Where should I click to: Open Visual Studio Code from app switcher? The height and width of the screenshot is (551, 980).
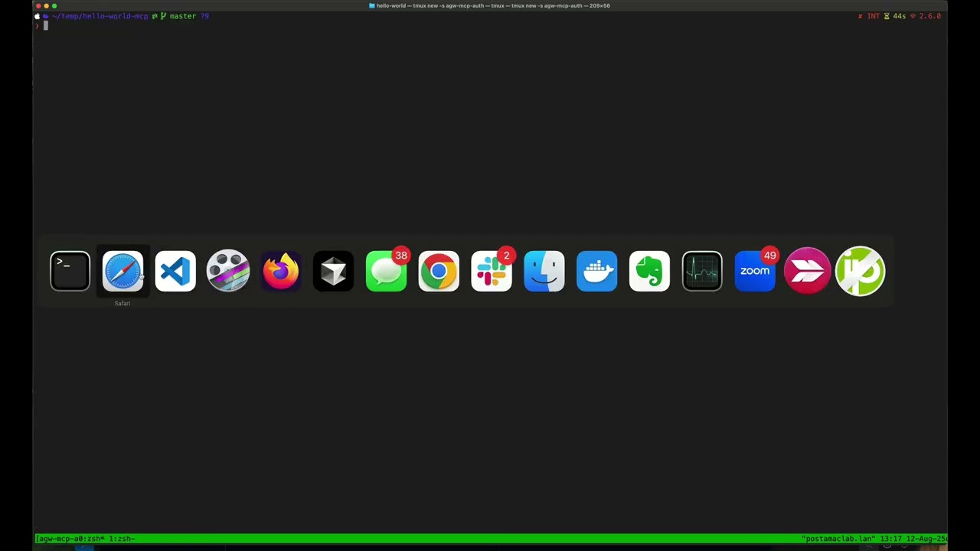[x=175, y=271]
